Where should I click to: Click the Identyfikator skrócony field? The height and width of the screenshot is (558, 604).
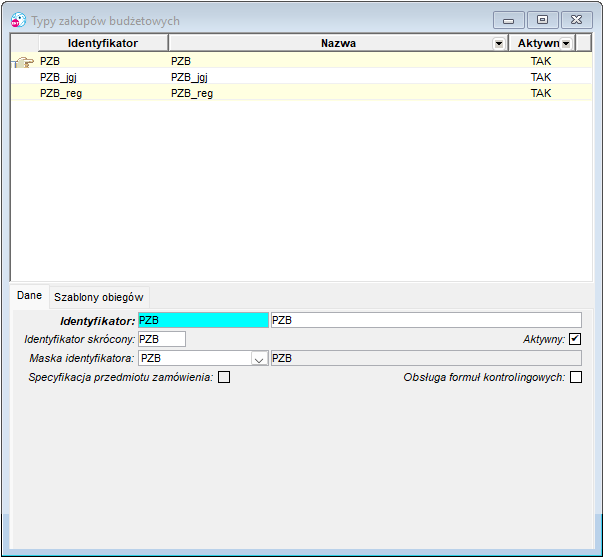(x=162, y=339)
